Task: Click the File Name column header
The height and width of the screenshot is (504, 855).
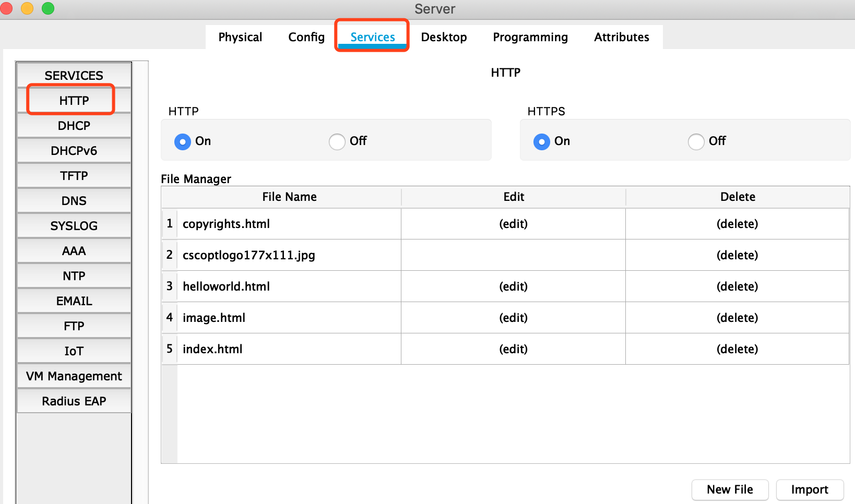Action: tap(289, 197)
